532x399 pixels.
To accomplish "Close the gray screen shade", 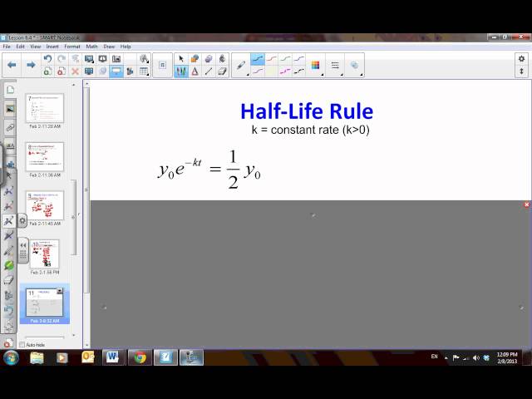I will click(526, 204).
